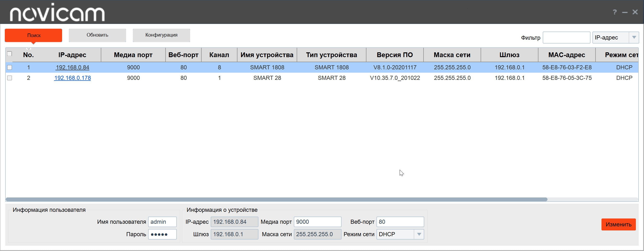
Task: Sort by the Имя устройства column header
Action: click(x=267, y=55)
